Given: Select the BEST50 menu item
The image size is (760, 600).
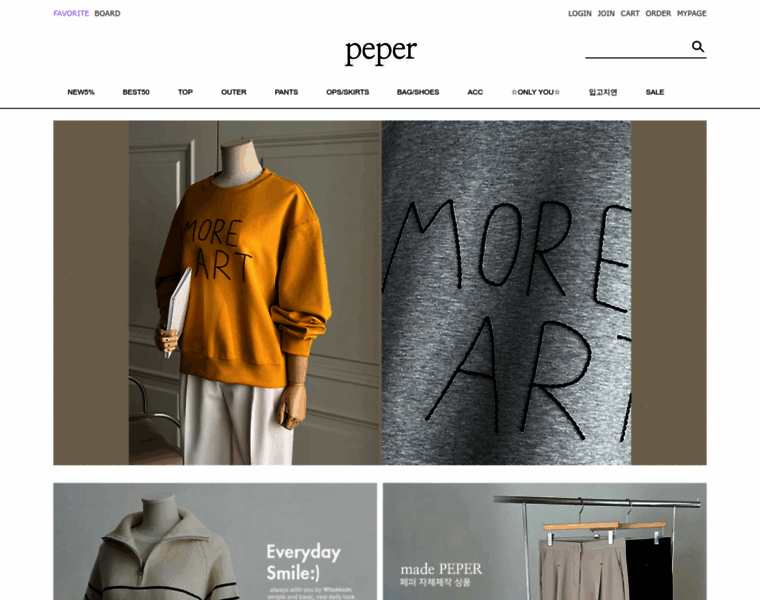Looking at the screenshot, I should coord(136,92).
